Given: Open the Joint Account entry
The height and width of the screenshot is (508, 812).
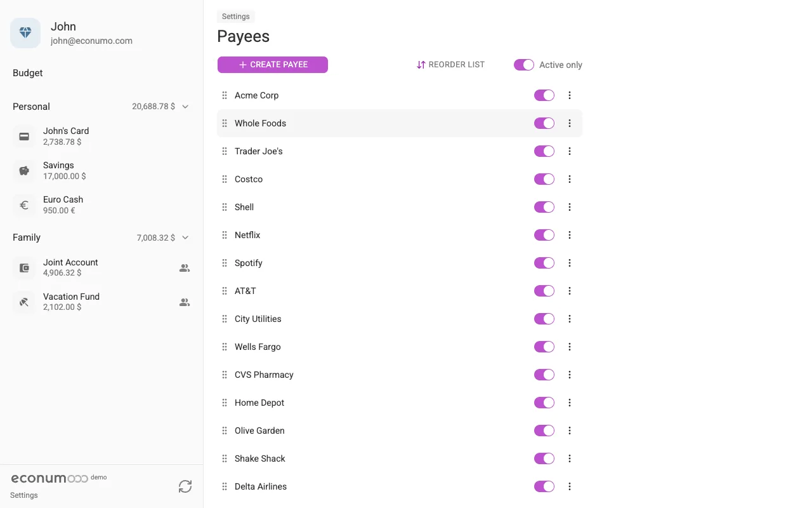Looking at the screenshot, I should pyautogui.click(x=101, y=268).
